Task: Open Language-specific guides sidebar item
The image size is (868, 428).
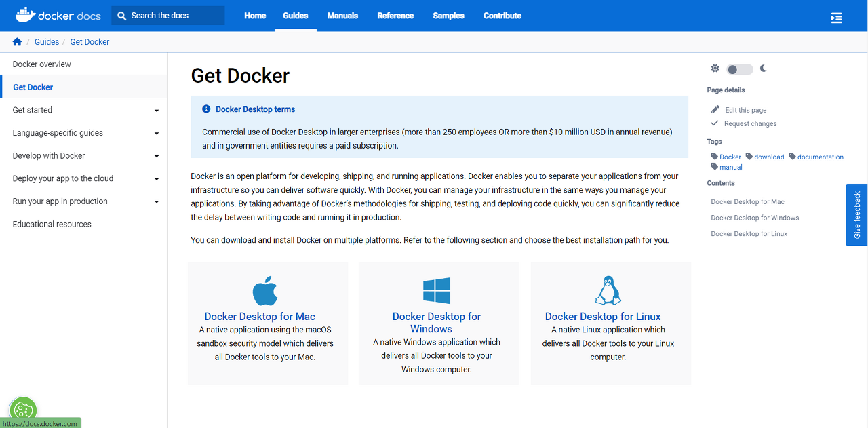Action: (58, 133)
